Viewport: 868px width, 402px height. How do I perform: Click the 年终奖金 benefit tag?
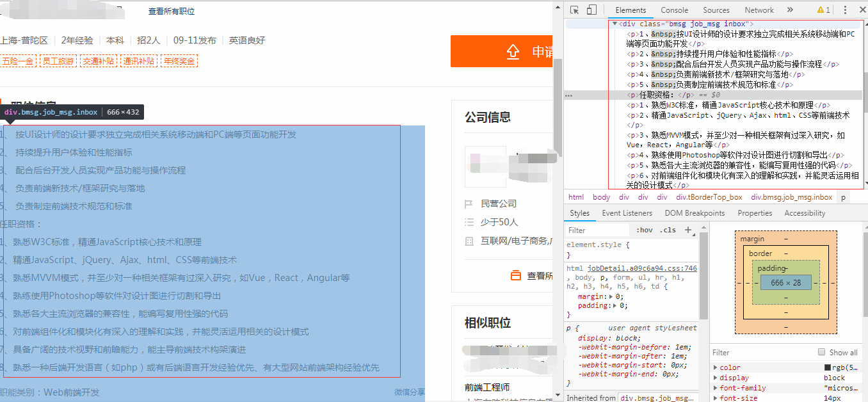tap(179, 61)
